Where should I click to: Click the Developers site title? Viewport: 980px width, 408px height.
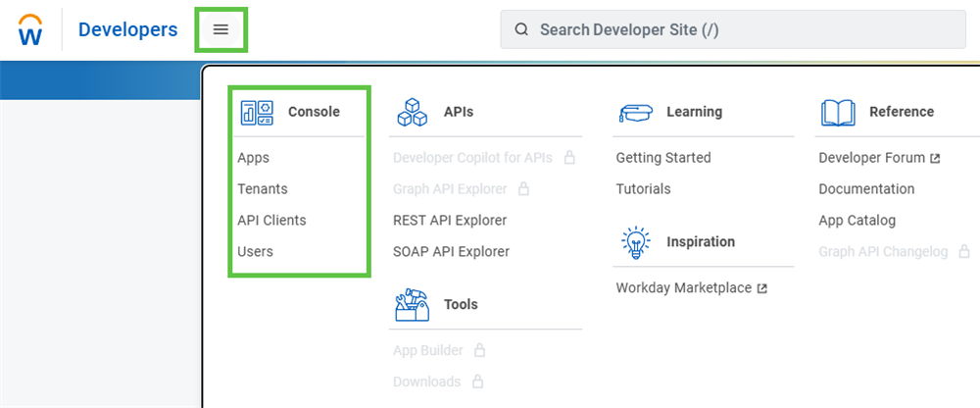coord(128,29)
